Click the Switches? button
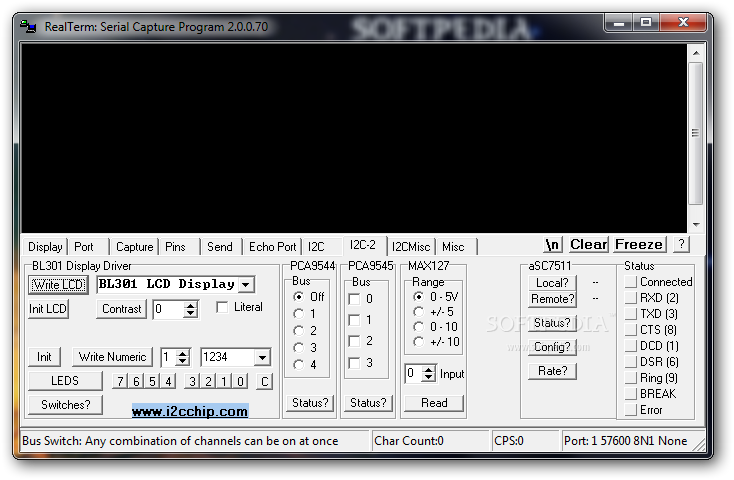 (66, 405)
